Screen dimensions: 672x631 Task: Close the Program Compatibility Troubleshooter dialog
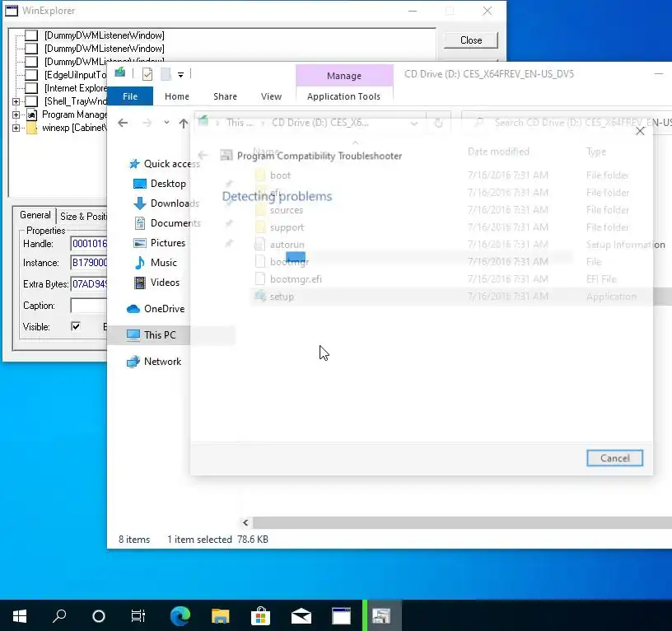pyautogui.click(x=640, y=131)
